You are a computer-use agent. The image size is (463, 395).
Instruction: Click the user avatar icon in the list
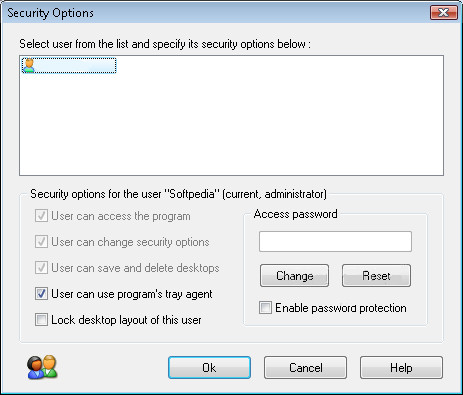[x=29, y=65]
